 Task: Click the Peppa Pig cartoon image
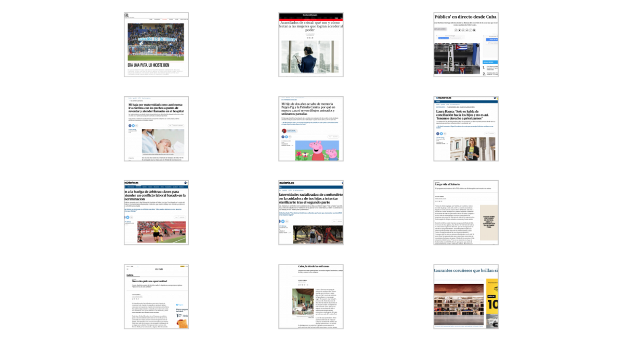(x=316, y=150)
